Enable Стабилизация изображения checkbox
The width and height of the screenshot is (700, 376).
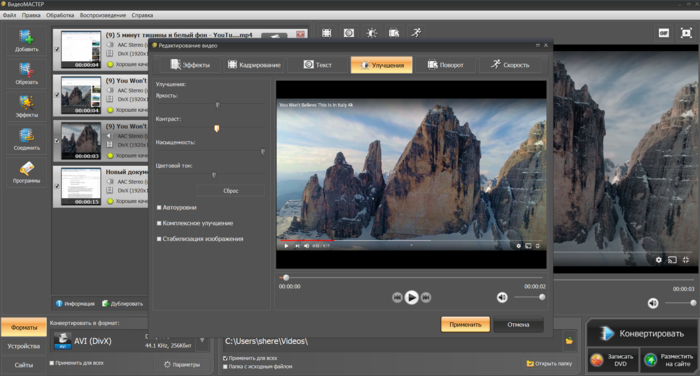[x=159, y=239]
